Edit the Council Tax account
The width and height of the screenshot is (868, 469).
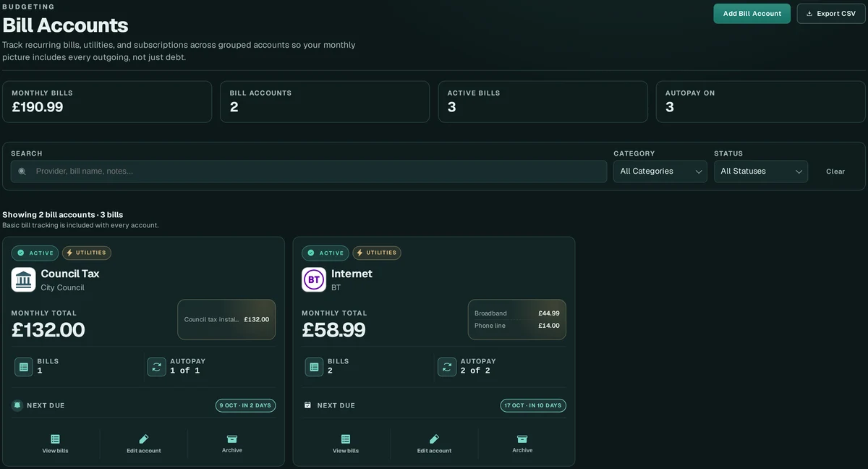pos(144,444)
